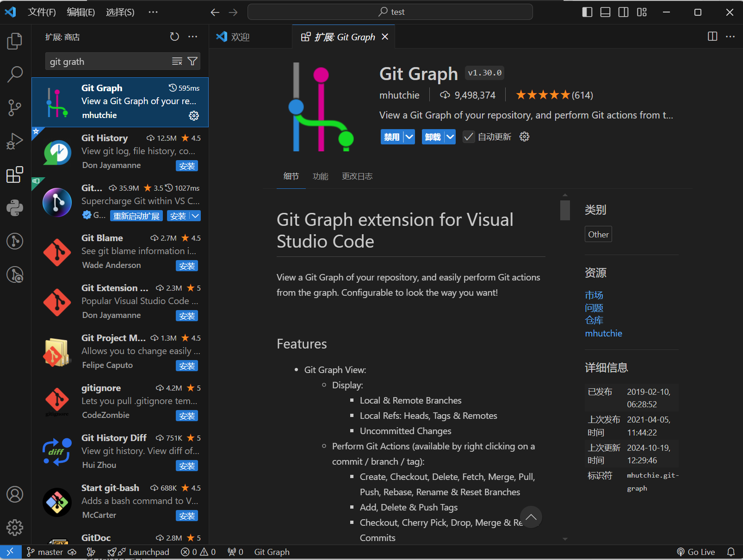Open the 仓库 resource link
The width and height of the screenshot is (743, 560).
594,320
